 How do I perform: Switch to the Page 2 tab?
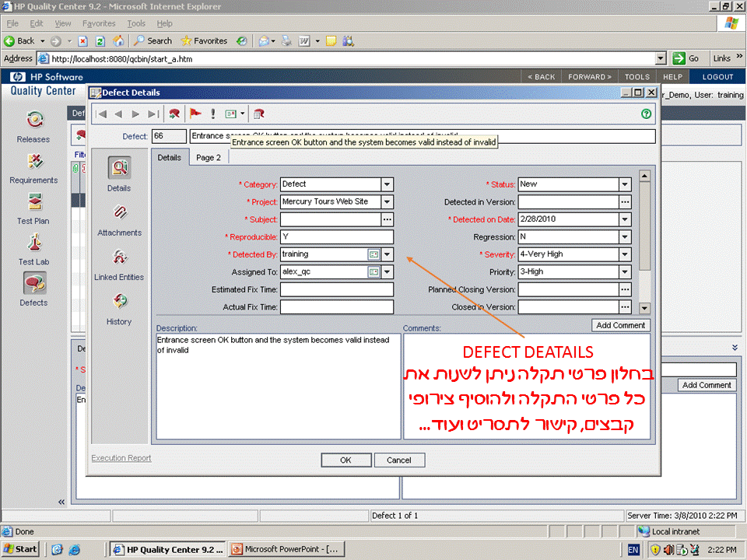click(209, 158)
